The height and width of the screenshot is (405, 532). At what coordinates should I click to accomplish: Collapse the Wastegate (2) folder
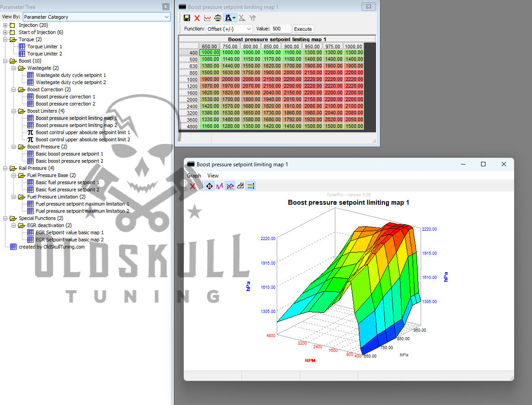click(14, 68)
